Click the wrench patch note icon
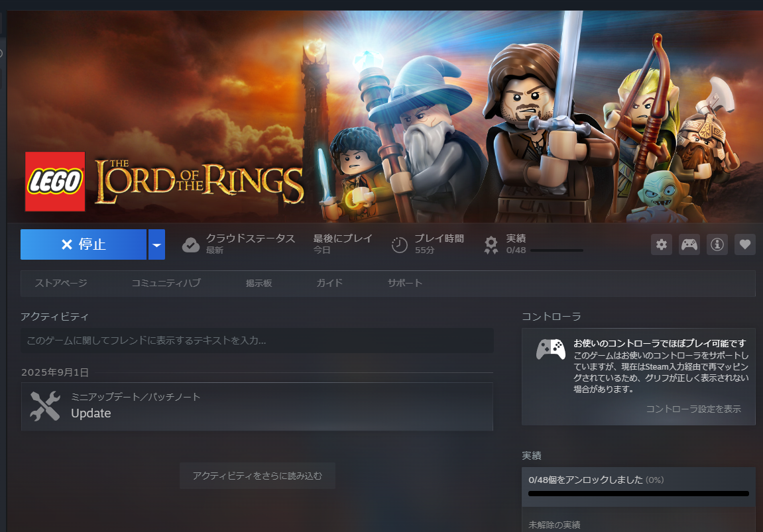Screen dimensions: 763x532 [x=45, y=406]
